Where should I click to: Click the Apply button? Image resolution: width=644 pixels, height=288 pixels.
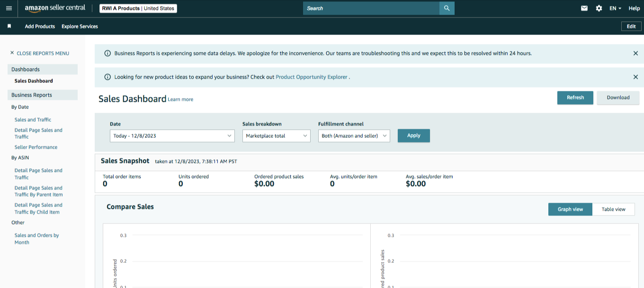tap(414, 135)
